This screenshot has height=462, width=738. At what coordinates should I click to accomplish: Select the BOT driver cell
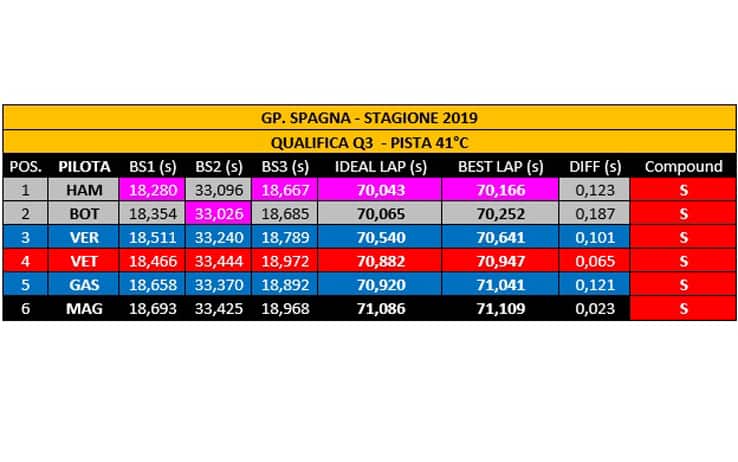click(85, 212)
